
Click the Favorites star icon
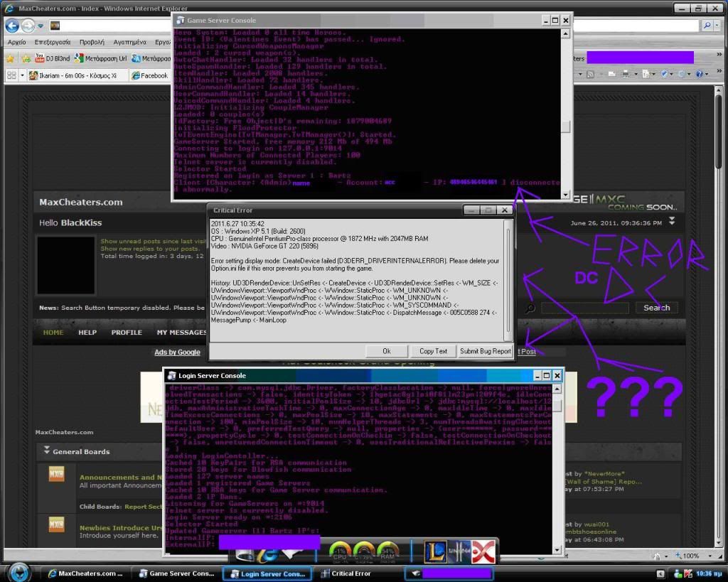pyautogui.click(x=11, y=58)
